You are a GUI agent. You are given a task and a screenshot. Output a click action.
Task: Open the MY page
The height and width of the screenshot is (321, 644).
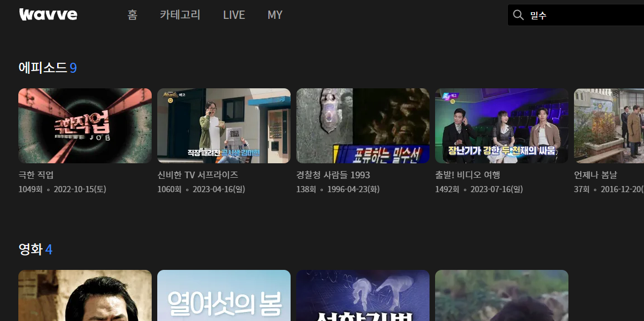275,15
